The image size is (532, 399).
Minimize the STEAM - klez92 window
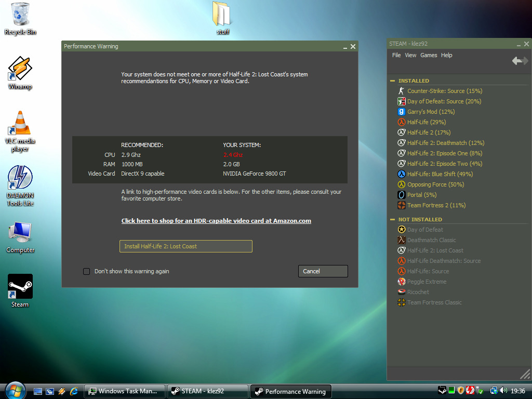pyautogui.click(x=518, y=45)
